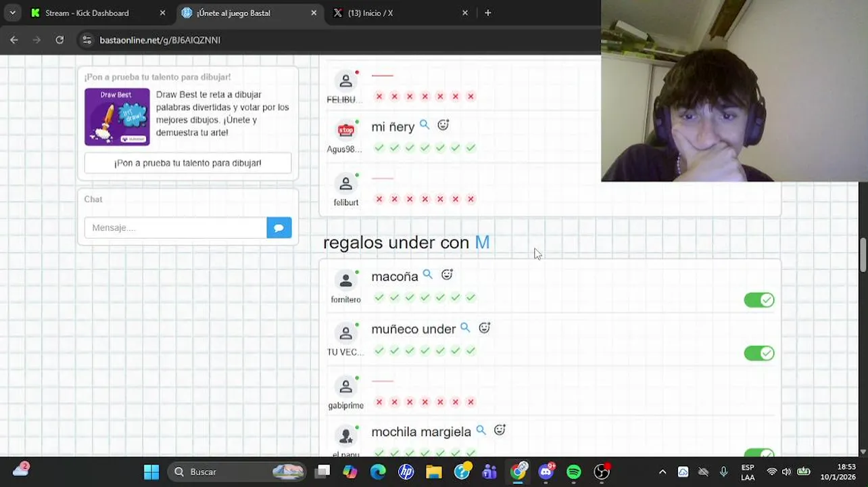This screenshot has height=487, width=868.
Task: Open Copilot from the taskbar
Action: (349, 472)
